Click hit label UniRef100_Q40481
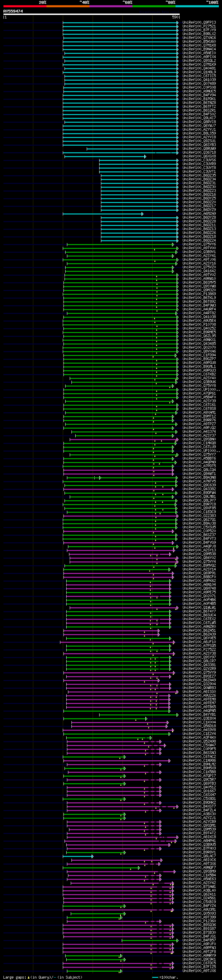Screen dimensions: 222x980 point(199,68)
